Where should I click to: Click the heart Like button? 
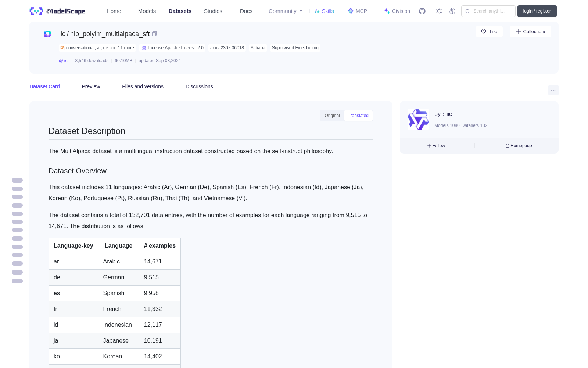(489, 32)
